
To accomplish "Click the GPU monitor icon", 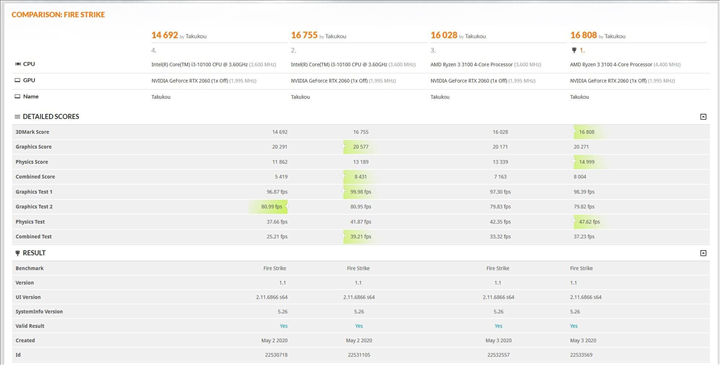I will pyautogui.click(x=18, y=80).
